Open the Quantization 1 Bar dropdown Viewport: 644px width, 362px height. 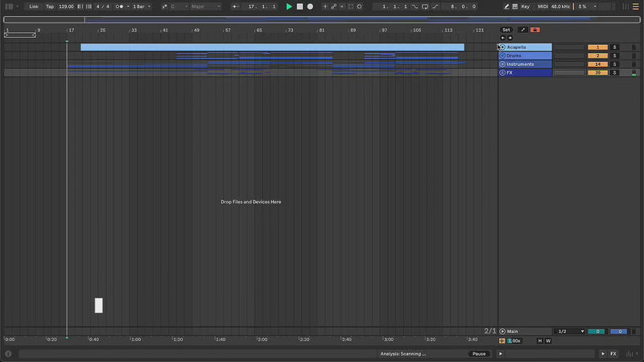[x=142, y=6]
